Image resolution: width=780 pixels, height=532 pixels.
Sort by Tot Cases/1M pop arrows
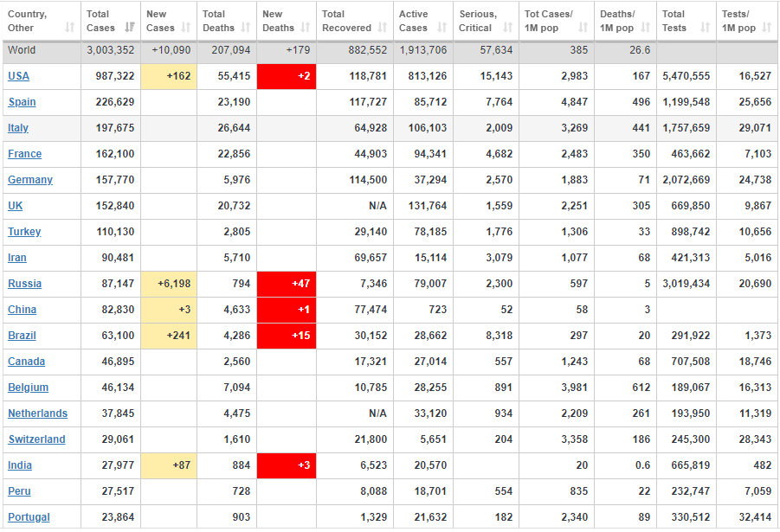(x=583, y=28)
